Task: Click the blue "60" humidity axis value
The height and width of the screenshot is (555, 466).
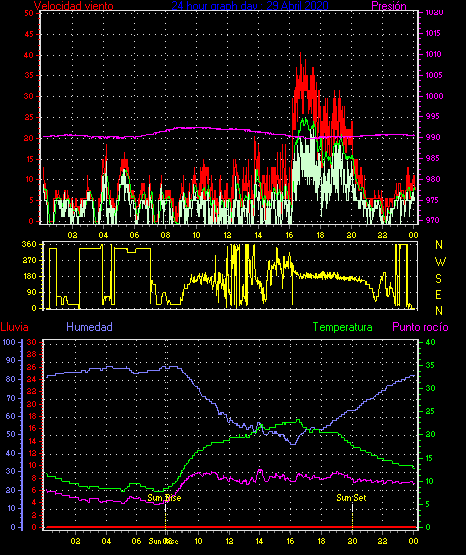Action: 11,416
